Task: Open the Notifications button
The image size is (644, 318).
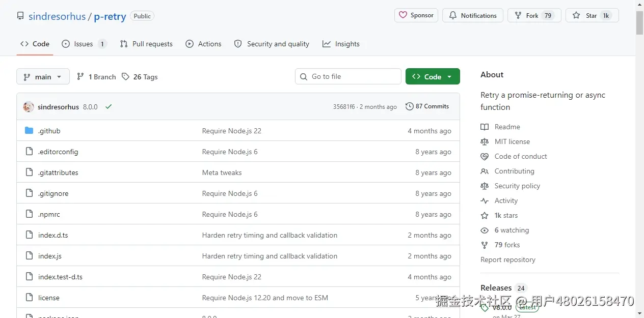Action: 473,15
